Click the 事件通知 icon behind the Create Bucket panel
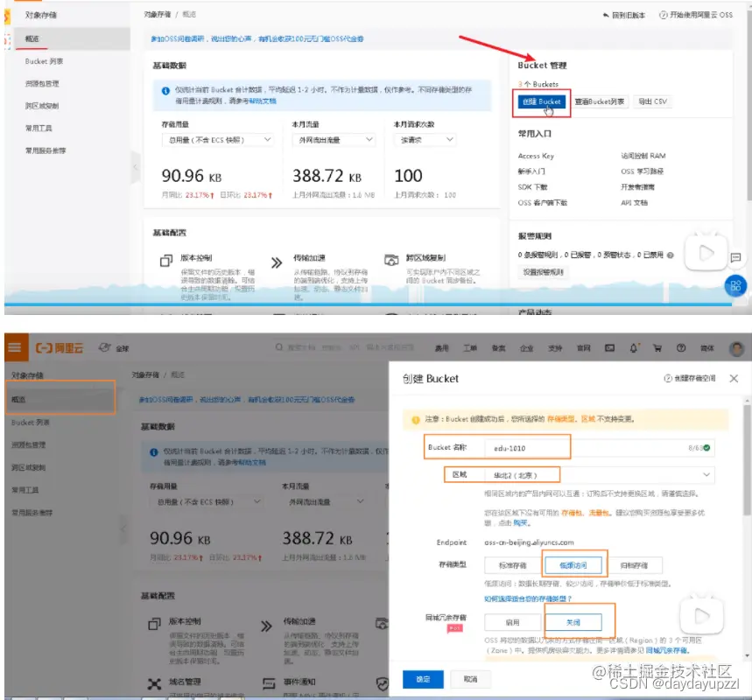This screenshot has width=752, height=700. click(269, 683)
